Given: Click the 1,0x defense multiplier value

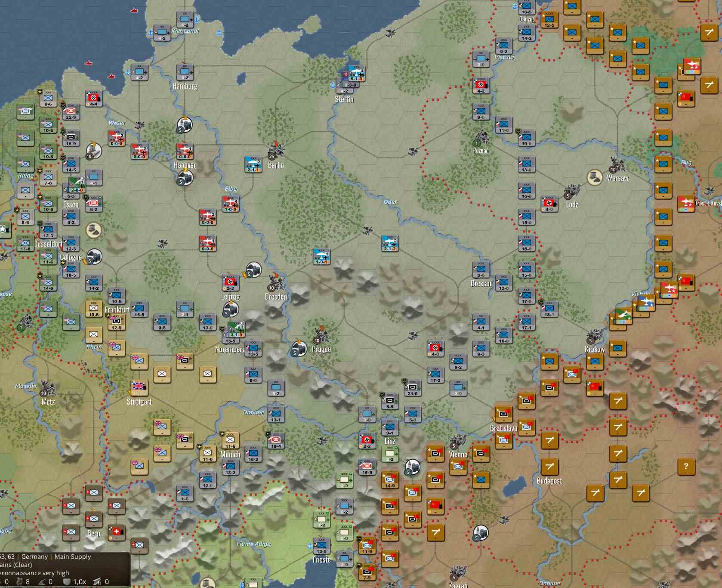Looking at the screenshot, I should pyautogui.click(x=79, y=582).
